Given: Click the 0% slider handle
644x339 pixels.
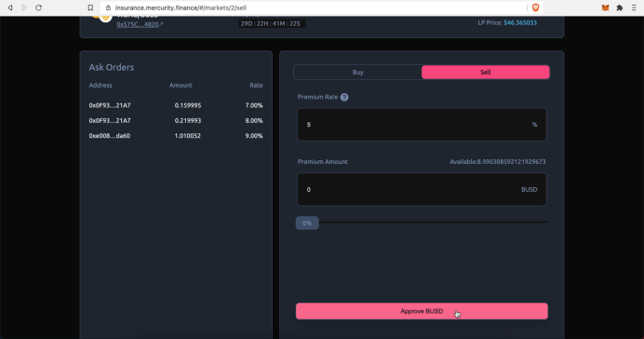Looking at the screenshot, I should point(307,224).
